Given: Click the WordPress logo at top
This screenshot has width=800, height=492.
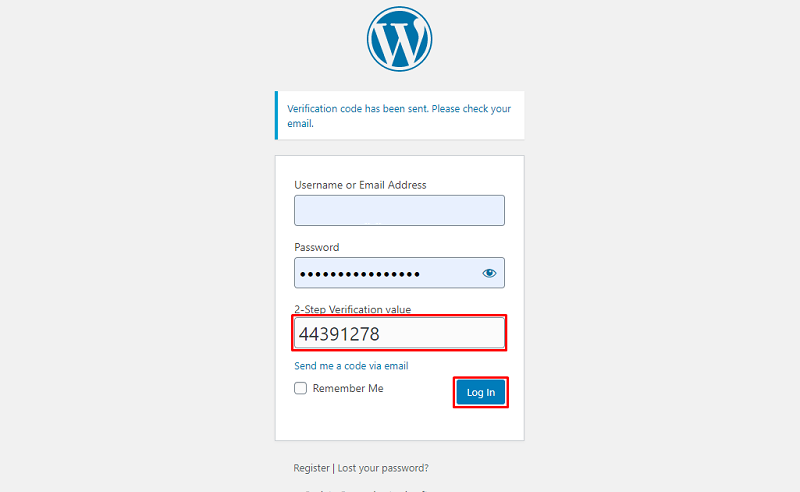Looking at the screenshot, I should tap(399, 39).
